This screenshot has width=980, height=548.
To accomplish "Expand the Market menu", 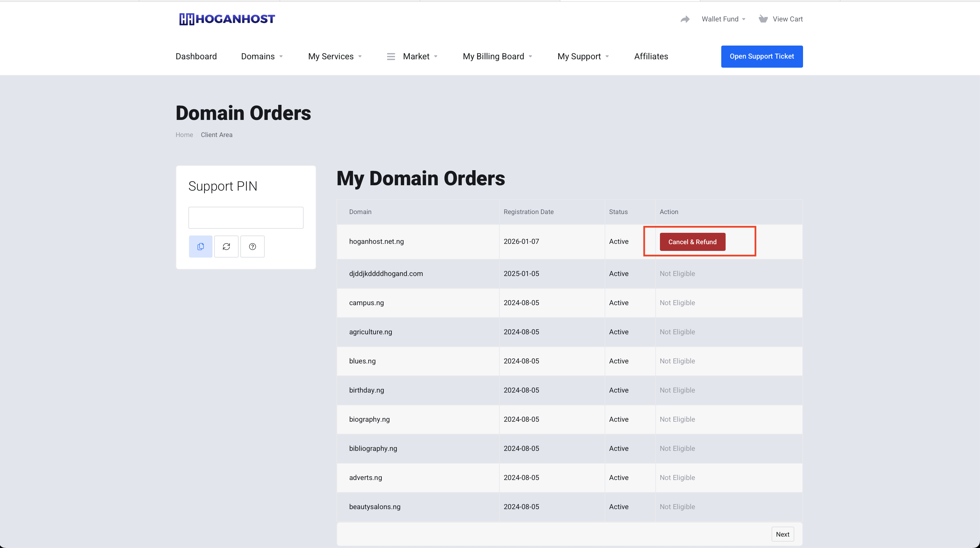I will 420,56.
